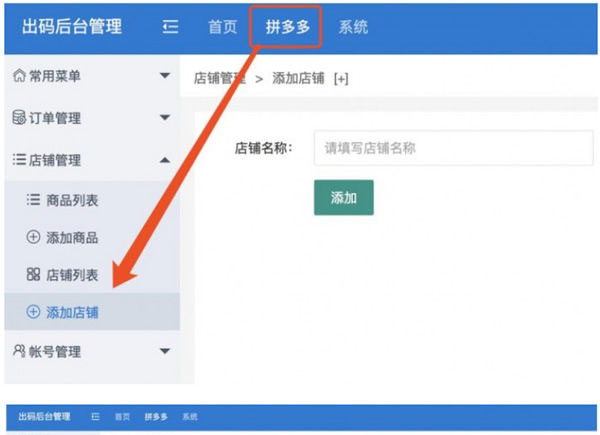Click the list icon next to 商品列表
Viewport: 600px width, 435px height.
33,200
